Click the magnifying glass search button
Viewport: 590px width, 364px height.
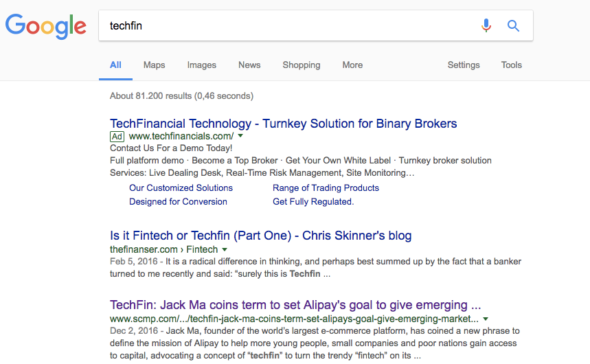tap(513, 26)
